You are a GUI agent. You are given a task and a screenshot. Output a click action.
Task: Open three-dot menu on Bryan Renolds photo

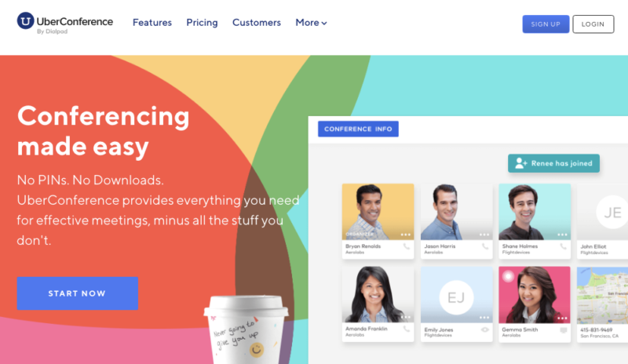click(x=405, y=235)
